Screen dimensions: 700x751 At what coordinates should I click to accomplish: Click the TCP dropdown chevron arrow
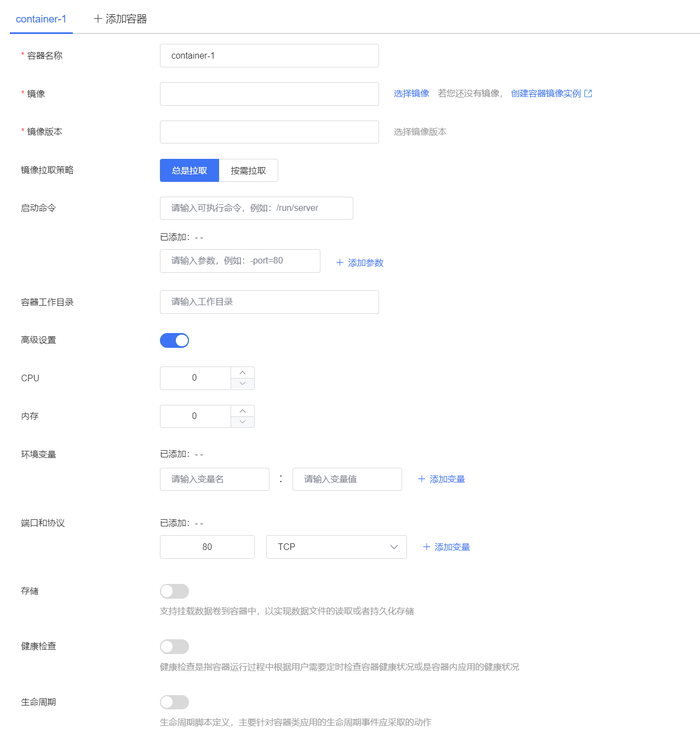coord(394,547)
